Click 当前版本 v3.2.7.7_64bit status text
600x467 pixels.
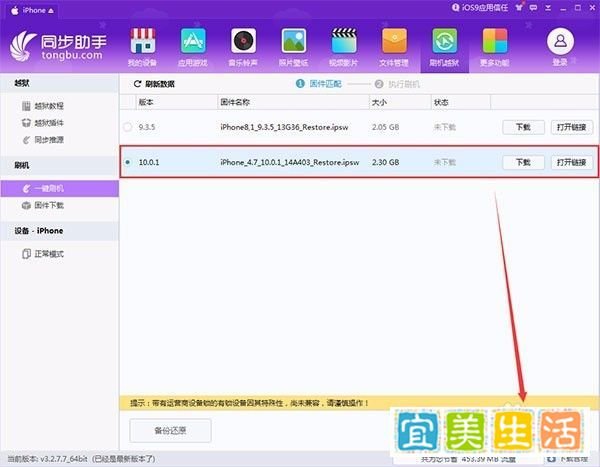pos(81,459)
